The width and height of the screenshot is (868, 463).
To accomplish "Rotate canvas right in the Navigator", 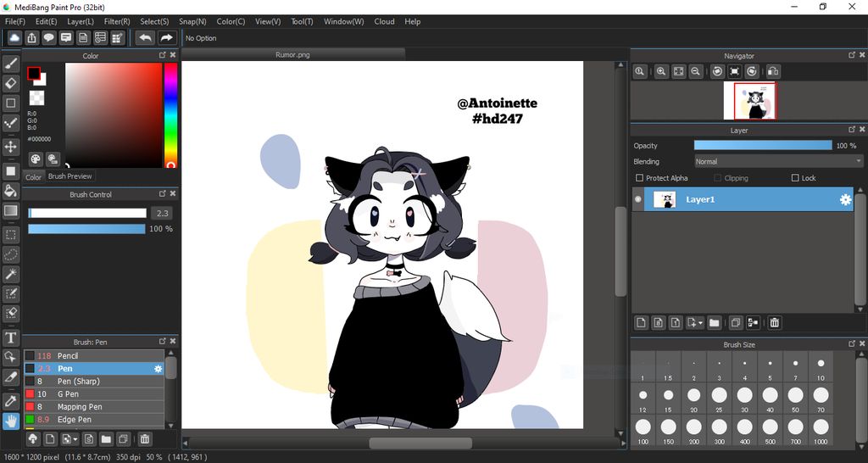I will [x=752, y=71].
